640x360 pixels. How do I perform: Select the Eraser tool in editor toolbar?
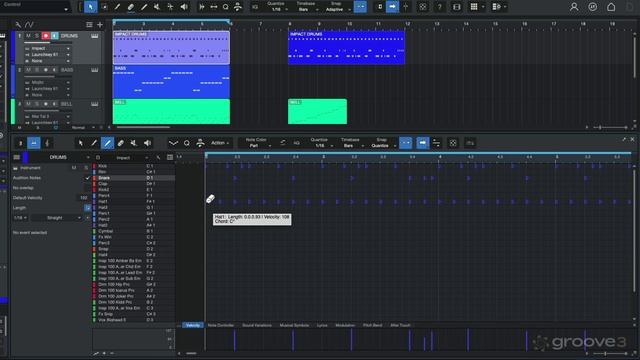click(120, 143)
